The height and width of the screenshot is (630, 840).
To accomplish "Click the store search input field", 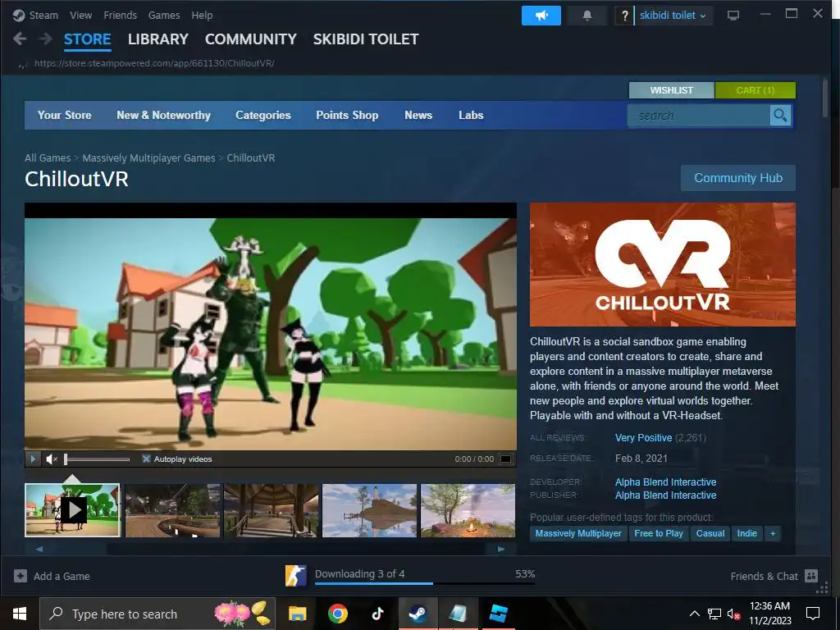I will pos(699,115).
